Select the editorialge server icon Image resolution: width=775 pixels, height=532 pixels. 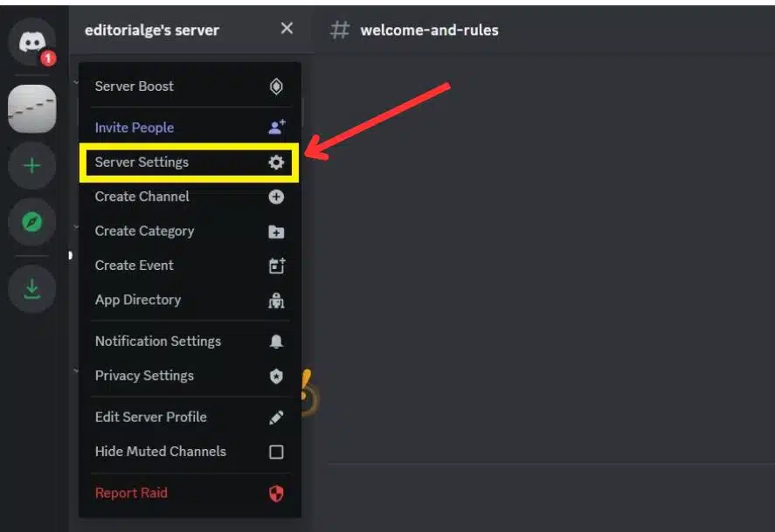(31, 107)
